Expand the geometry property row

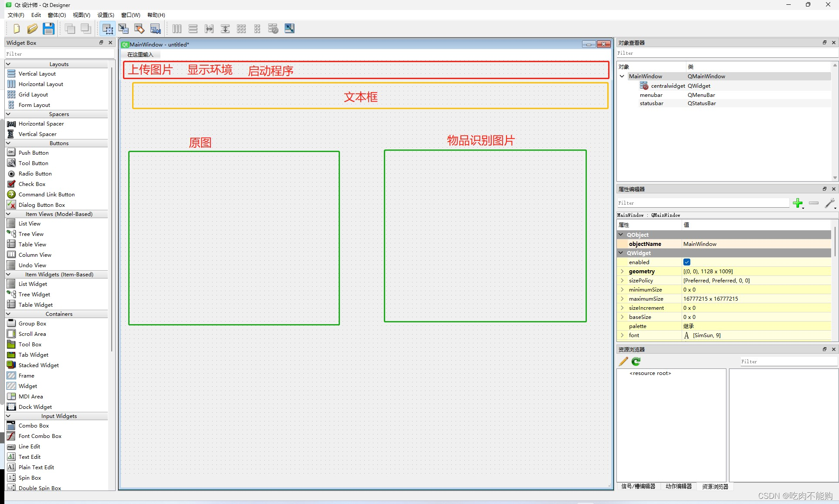(622, 271)
